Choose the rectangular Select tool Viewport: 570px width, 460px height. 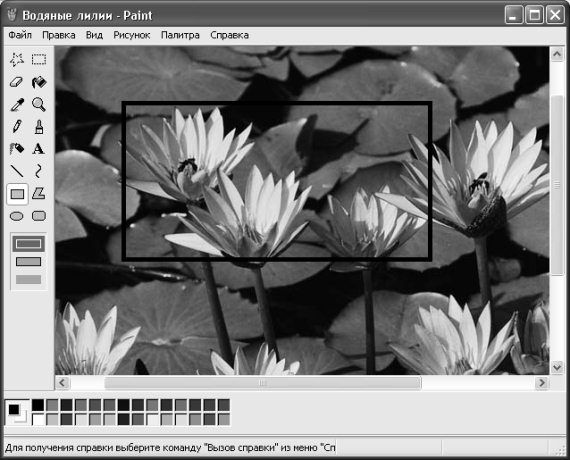pyautogui.click(x=39, y=59)
